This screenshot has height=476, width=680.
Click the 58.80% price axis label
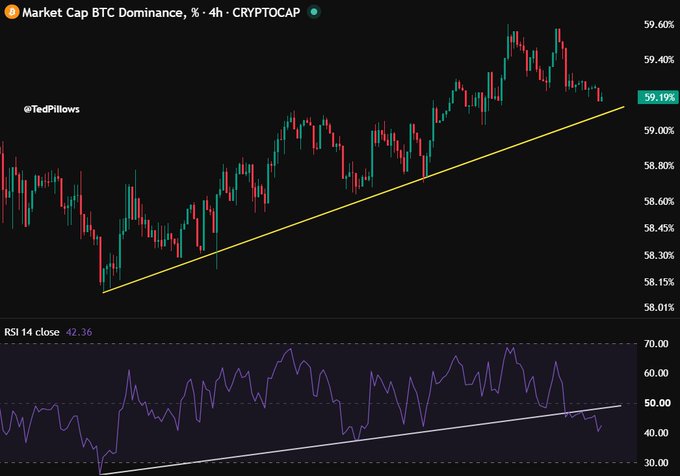pyautogui.click(x=659, y=166)
